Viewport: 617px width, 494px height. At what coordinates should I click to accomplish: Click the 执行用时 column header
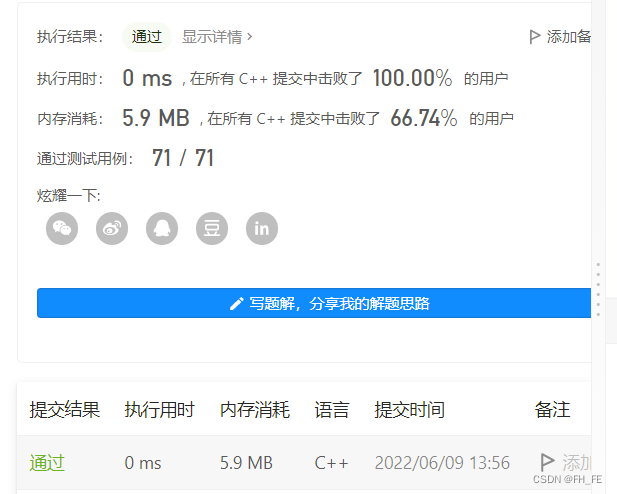(x=159, y=409)
